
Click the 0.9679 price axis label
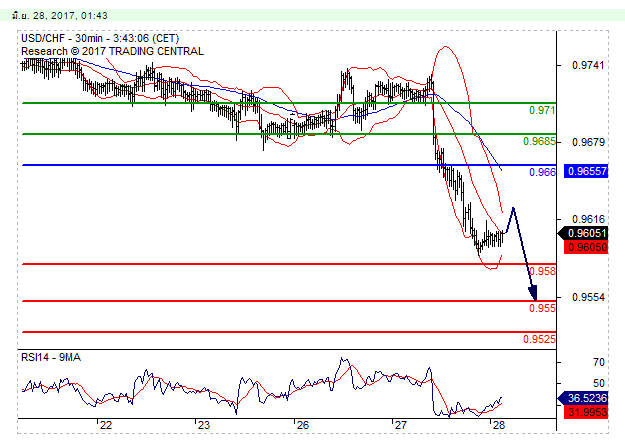point(588,142)
